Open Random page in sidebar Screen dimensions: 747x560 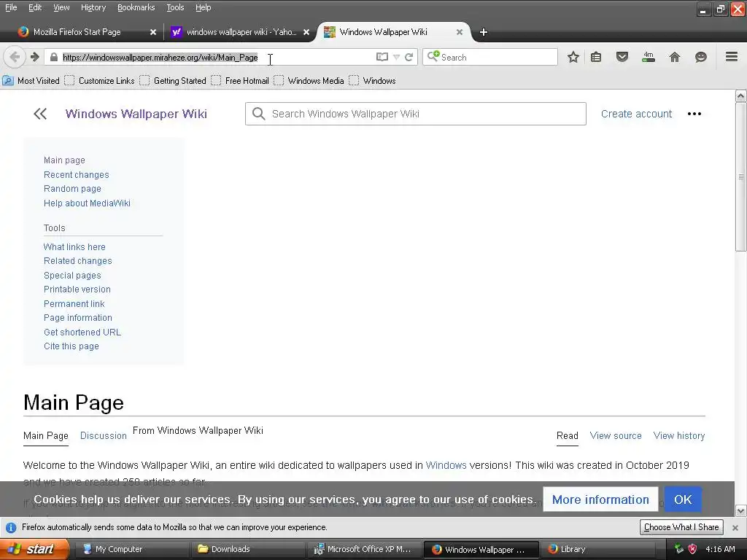pos(72,189)
